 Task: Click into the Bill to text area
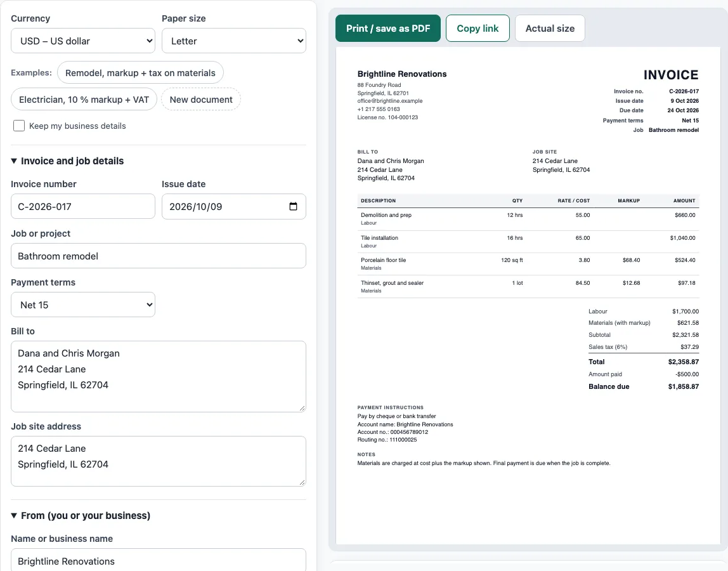pos(159,376)
